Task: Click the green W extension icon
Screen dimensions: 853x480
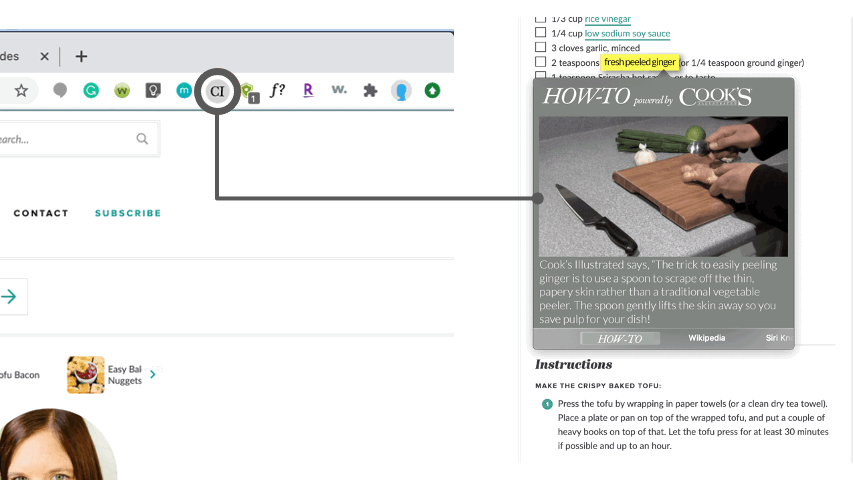Action: coord(122,90)
